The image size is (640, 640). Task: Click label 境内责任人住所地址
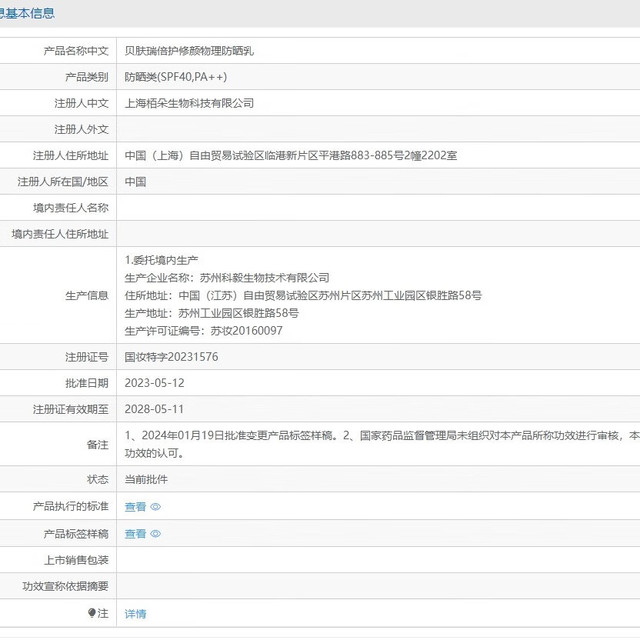60,234
